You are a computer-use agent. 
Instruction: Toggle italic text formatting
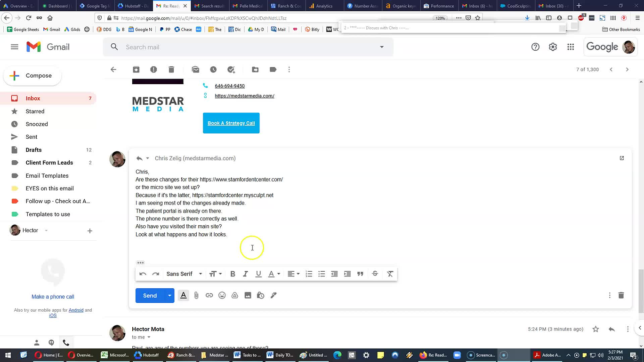tap(245, 274)
